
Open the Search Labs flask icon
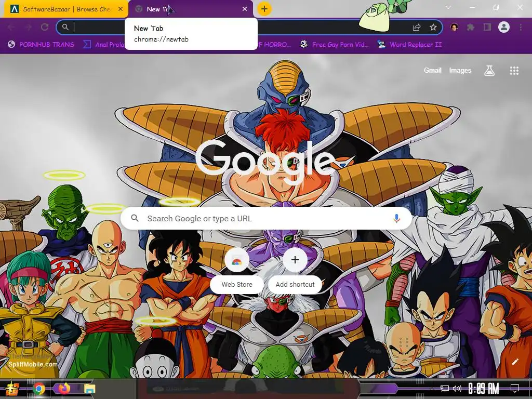[489, 71]
